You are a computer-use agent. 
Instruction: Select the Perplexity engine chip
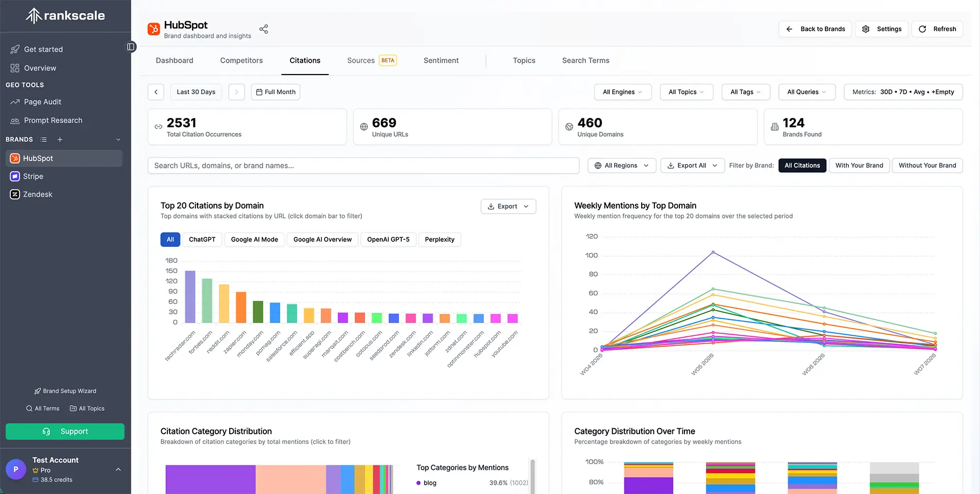tap(439, 239)
